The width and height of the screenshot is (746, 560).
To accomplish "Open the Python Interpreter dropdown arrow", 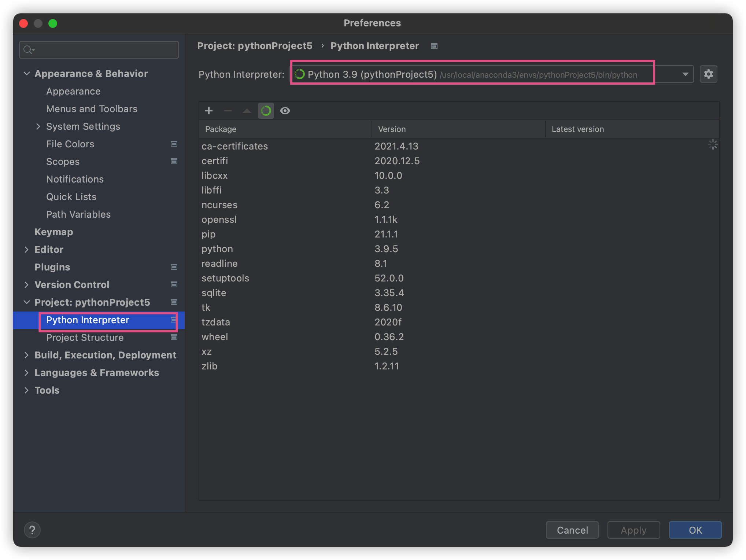I will coord(685,74).
